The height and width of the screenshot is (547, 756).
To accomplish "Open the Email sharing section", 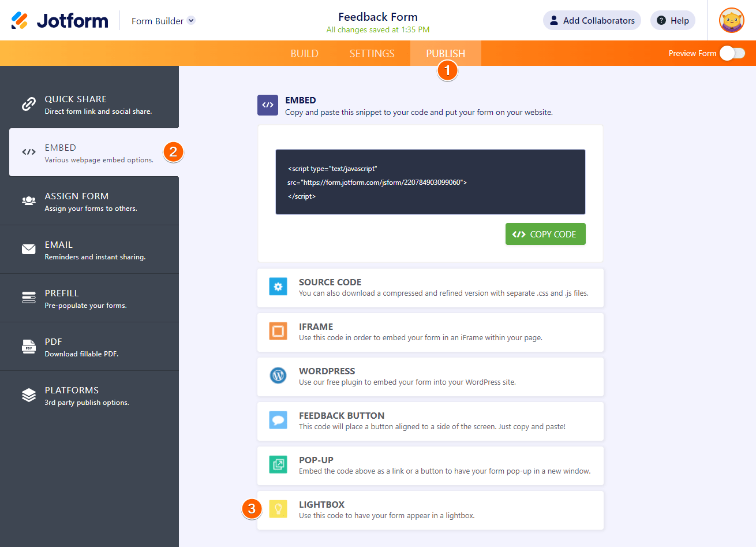I will pyautogui.click(x=89, y=250).
